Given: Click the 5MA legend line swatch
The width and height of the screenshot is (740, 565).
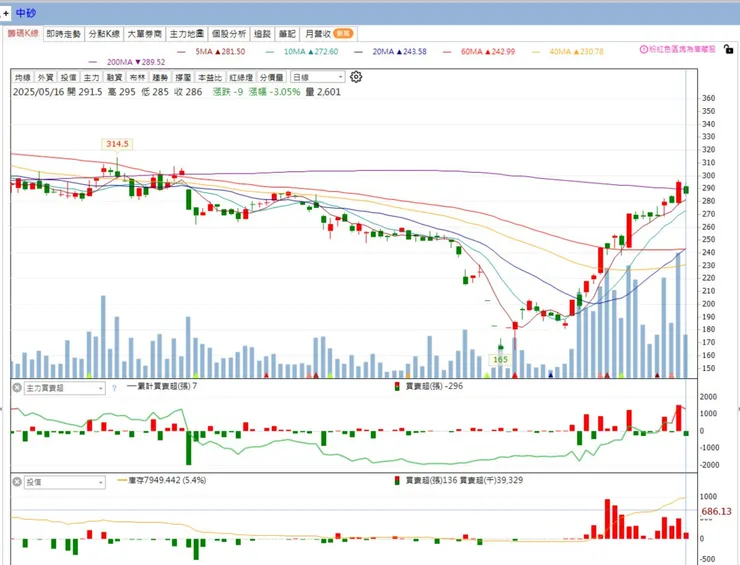Looking at the screenshot, I should pos(181,51).
